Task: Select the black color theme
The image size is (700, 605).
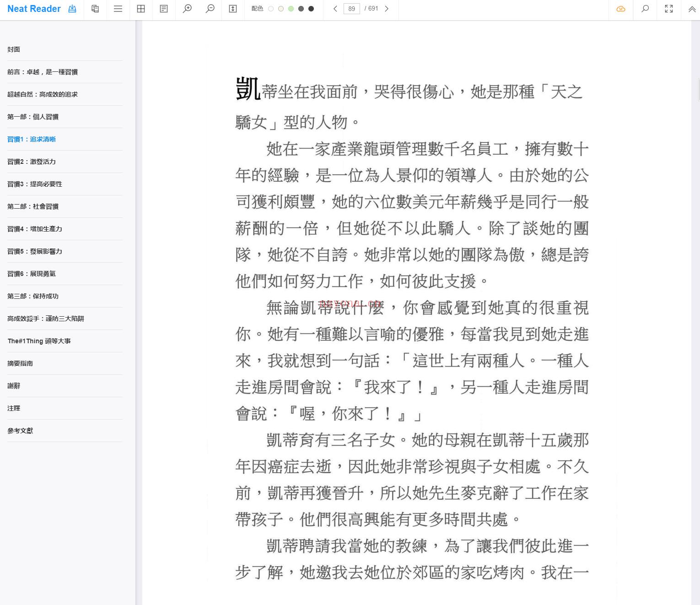Action: tap(311, 9)
